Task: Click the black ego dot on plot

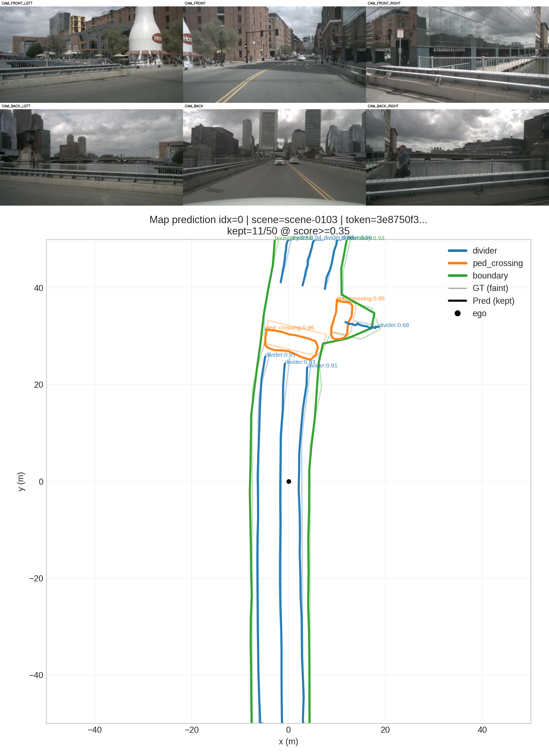Action: point(289,481)
